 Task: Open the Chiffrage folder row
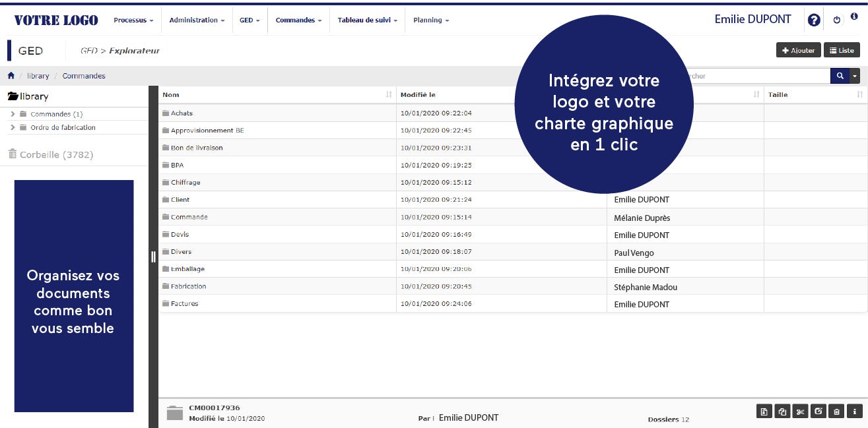185,183
